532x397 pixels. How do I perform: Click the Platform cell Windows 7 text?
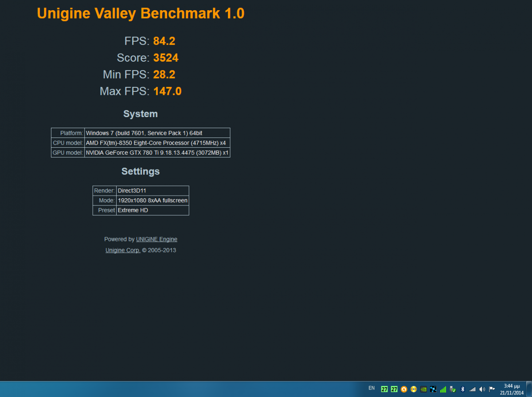(157, 133)
